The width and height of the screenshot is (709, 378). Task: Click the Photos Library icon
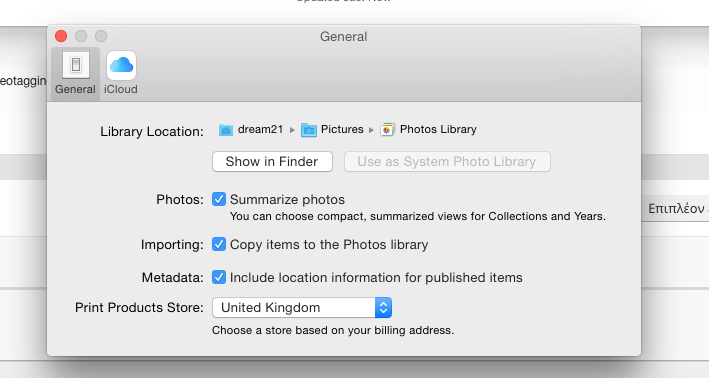pyautogui.click(x=387, y=130)
